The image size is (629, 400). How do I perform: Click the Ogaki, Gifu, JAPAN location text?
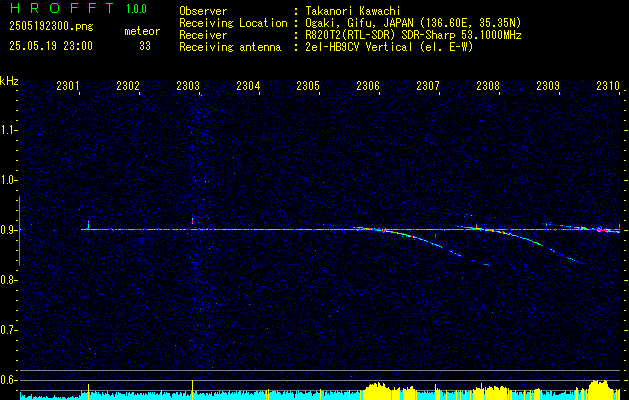point(413,23)
